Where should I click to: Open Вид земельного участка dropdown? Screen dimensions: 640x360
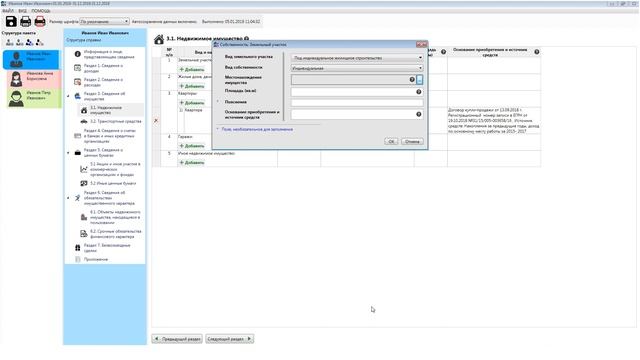tap(357, 58)
